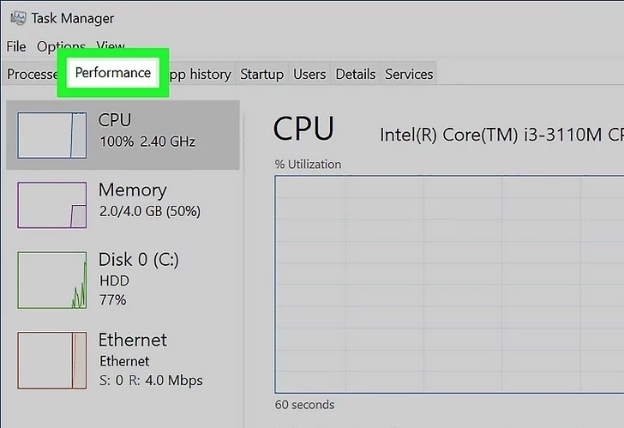Select the Performance tab
Image resolution: width=624 pixels, height=428 pixels.
[113, 73]
